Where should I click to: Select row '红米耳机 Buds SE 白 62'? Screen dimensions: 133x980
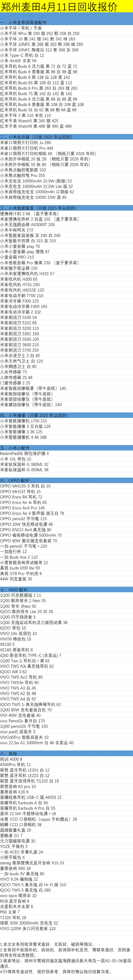coord(38,110)
